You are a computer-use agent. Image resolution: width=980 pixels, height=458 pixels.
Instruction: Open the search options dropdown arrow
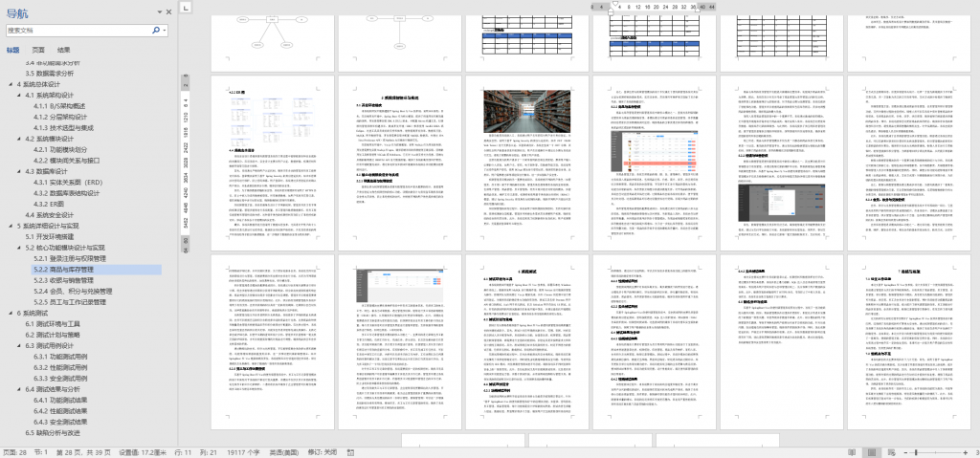[x=166, y=30]
